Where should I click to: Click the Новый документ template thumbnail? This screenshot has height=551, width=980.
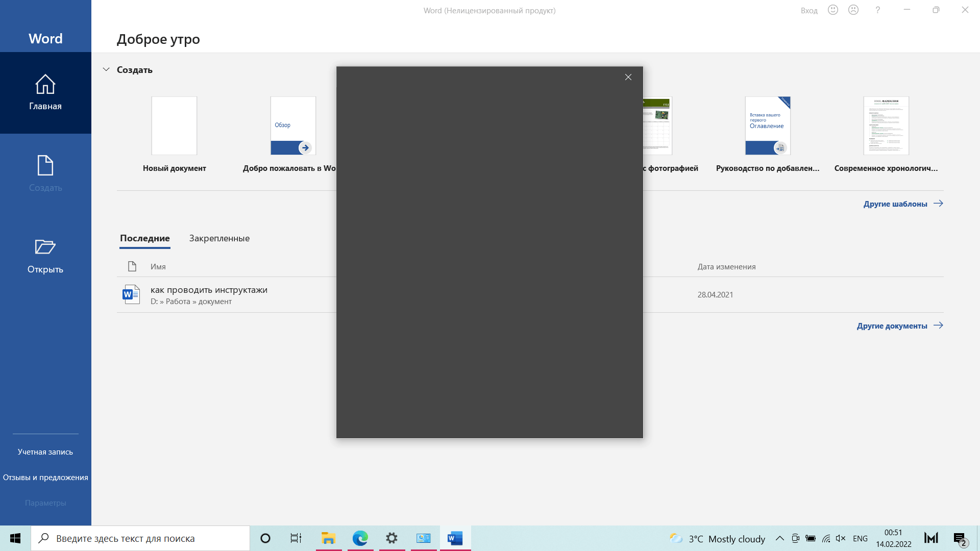(x=175, y=125)
